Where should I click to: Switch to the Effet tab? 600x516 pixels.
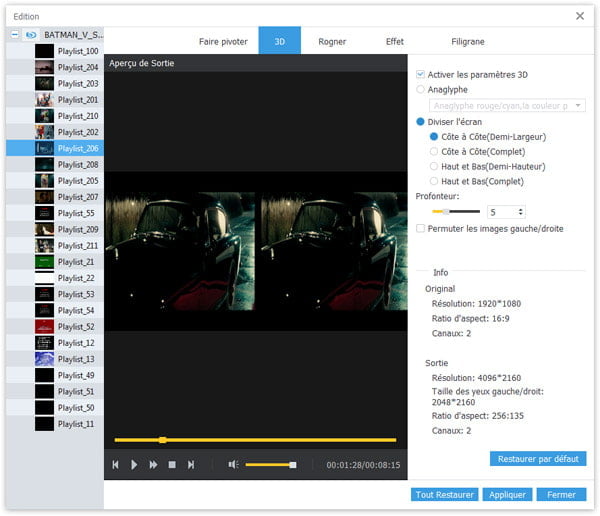395,41
